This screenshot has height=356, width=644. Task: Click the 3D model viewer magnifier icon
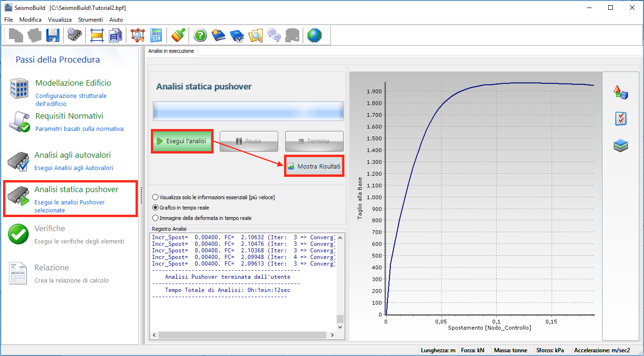pos(137,35)
